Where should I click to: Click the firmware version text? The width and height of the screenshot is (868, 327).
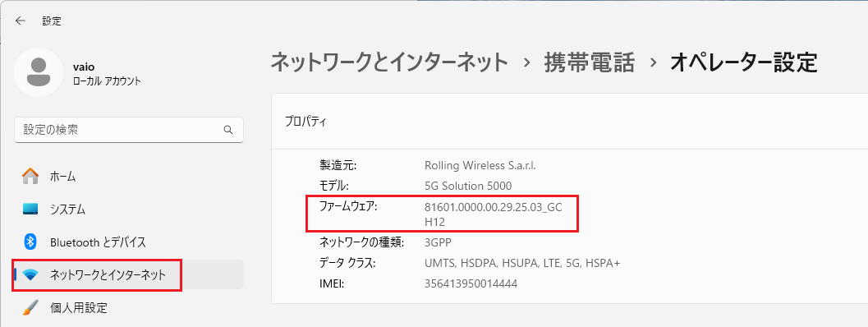pos(494,214)
